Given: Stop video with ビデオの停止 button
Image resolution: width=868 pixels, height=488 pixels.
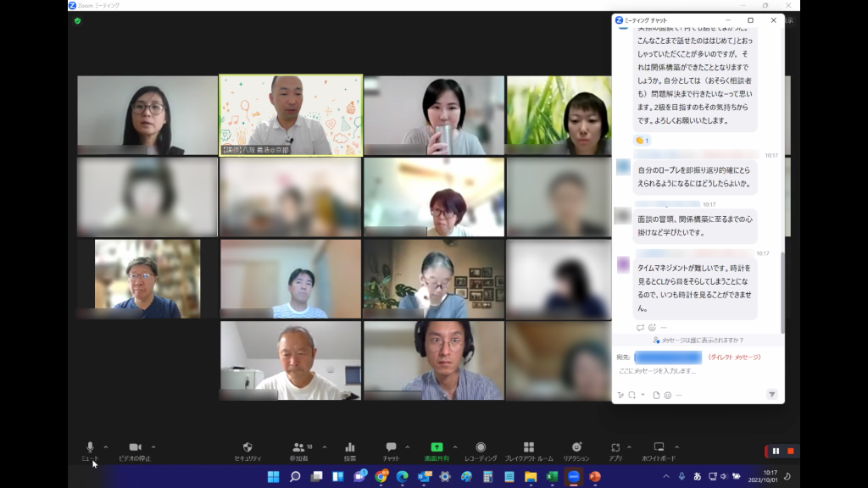Looking at the screenshot, I should click(x=135, y=450).
